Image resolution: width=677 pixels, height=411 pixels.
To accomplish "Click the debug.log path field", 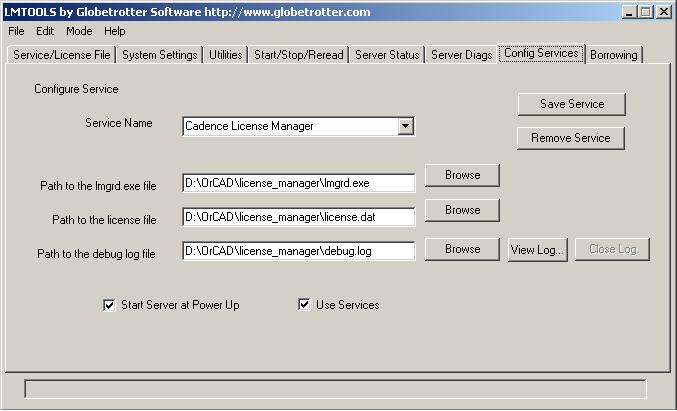I will (x=299, y=251).
